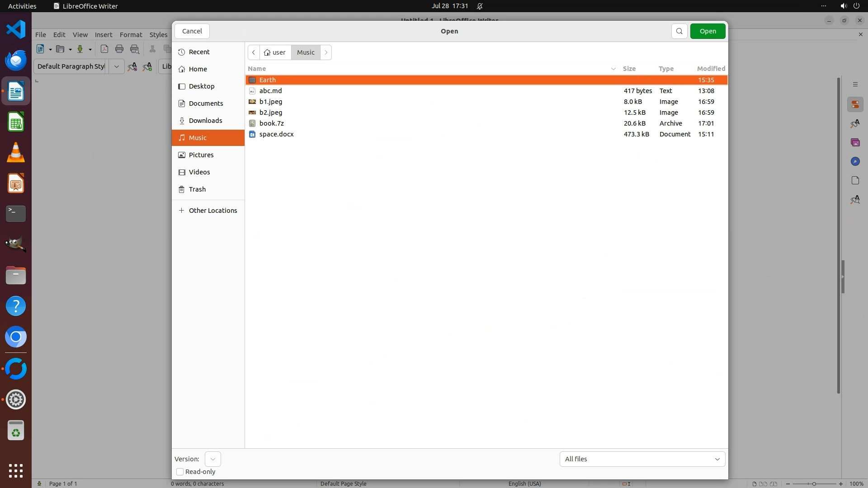Launch LibreOffice Calc from the dock

[x=16, y=122]
